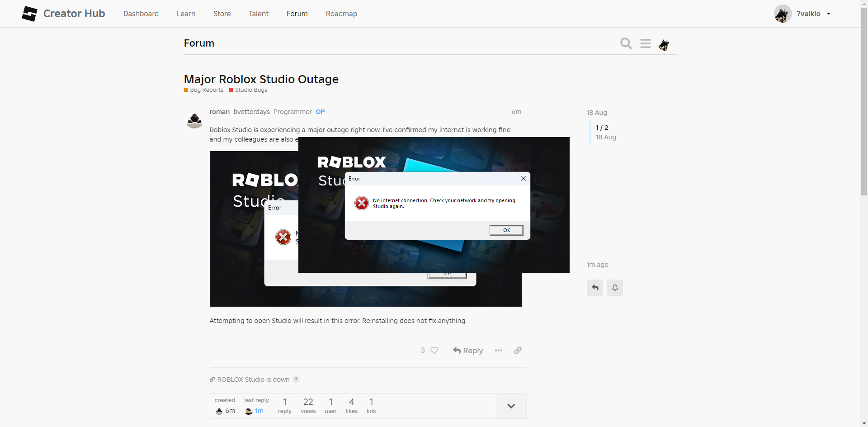Image resolution: width=868 pixels, height=427 pixels.
Task: Copy post link using chain icon
Action: (x=518, y=351)
